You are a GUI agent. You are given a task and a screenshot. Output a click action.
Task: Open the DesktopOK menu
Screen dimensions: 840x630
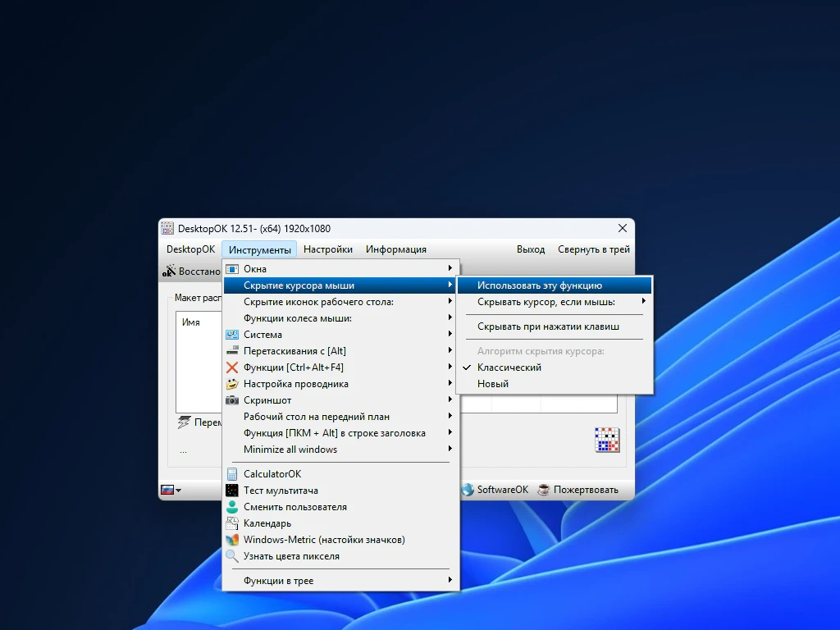(x=190, y=249)
